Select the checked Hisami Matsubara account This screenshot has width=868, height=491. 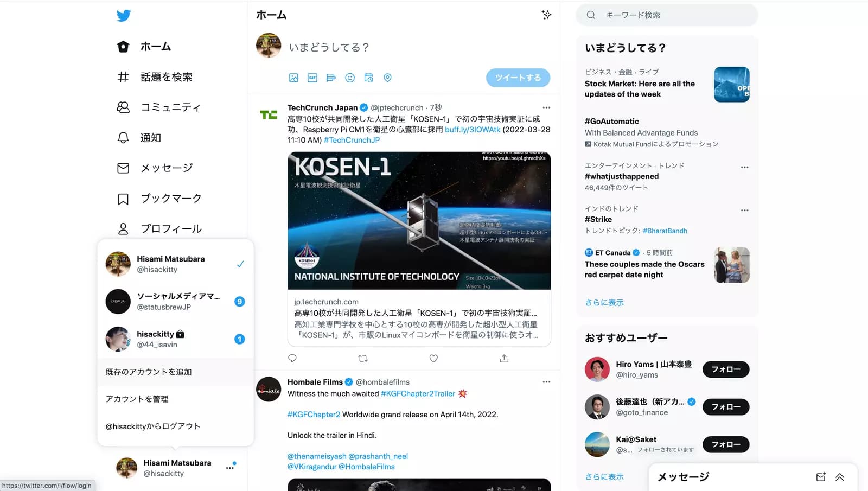coord(175,264)
